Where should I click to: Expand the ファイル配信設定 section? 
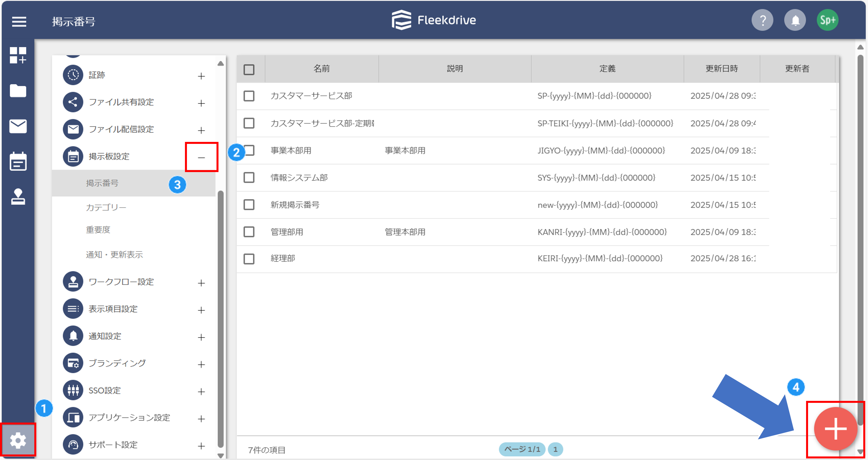tap(201, 130)
